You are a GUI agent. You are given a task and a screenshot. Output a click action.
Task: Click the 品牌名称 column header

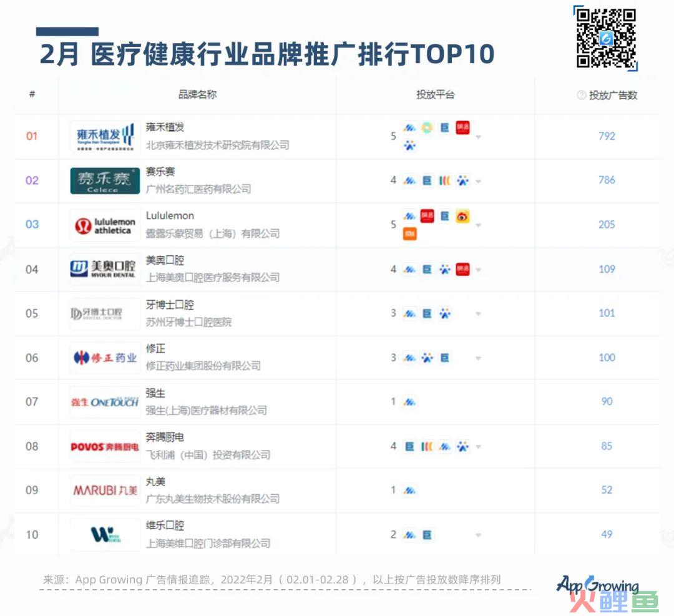tap(197, 95)
